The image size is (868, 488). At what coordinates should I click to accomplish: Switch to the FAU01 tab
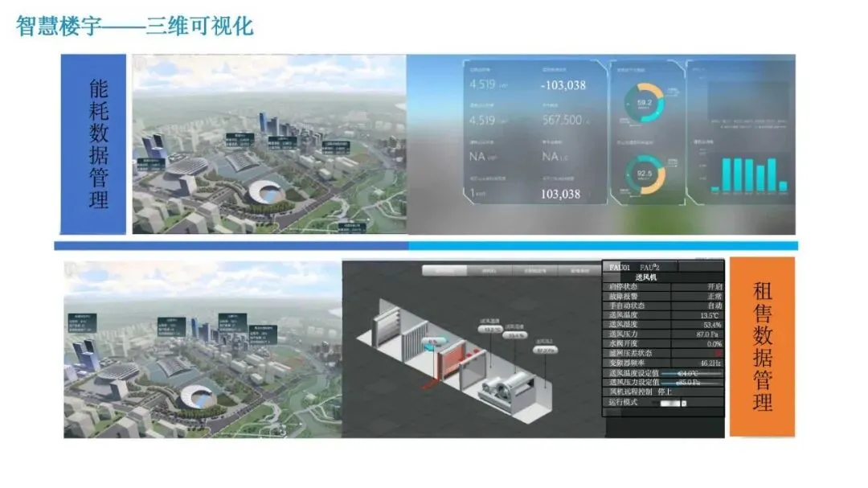click(620, 267)
